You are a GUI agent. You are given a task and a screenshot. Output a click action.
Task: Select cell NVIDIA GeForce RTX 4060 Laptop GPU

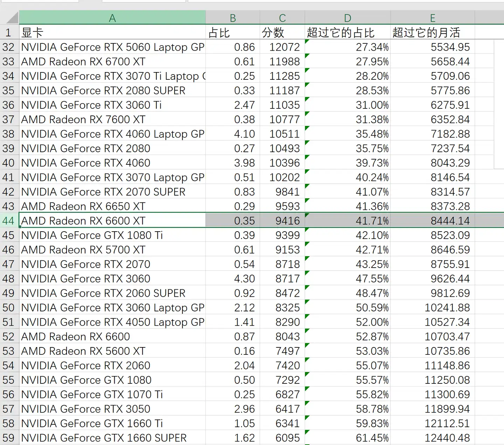click(112, 134)
